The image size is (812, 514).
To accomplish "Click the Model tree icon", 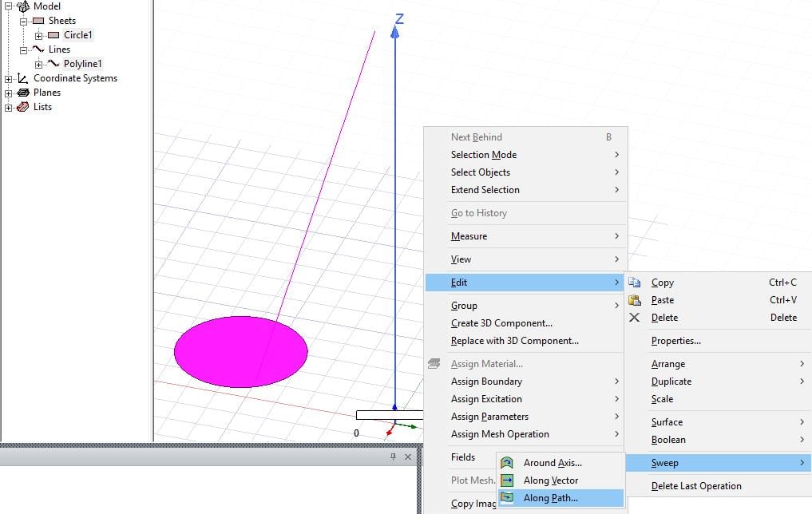I will coord(23,6).
